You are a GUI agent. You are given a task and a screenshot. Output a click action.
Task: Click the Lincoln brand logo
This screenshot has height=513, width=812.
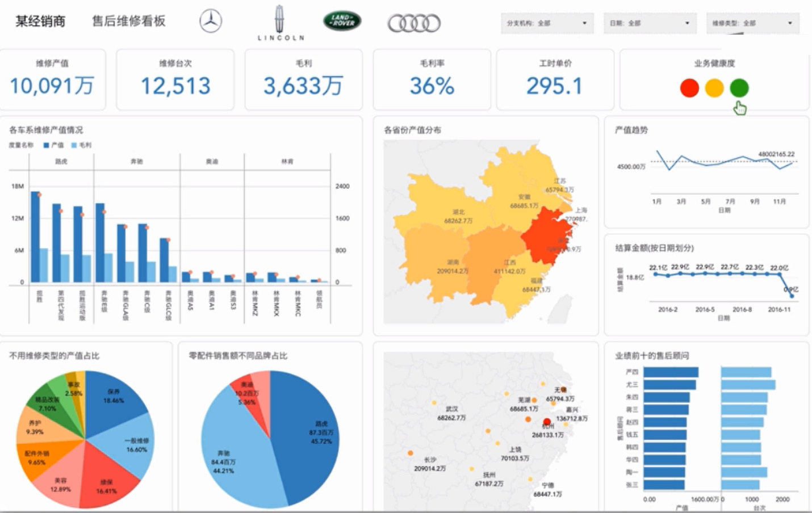pos(281,23)
